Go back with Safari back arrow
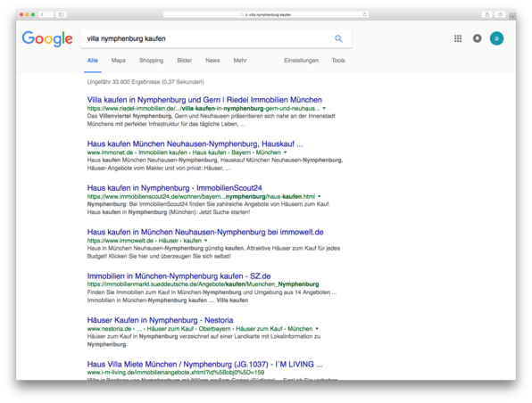Screen dimensions: 532x403 click(42, 14)
